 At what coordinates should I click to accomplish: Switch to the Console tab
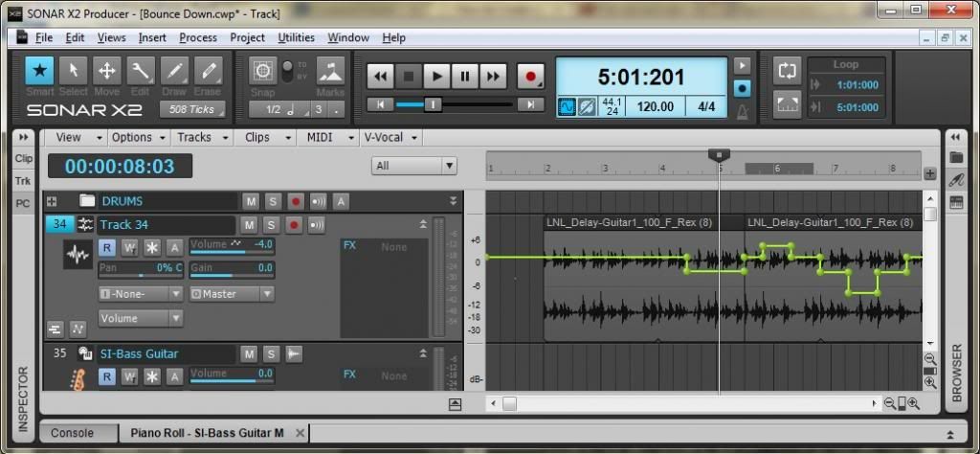tap(73, 433)
